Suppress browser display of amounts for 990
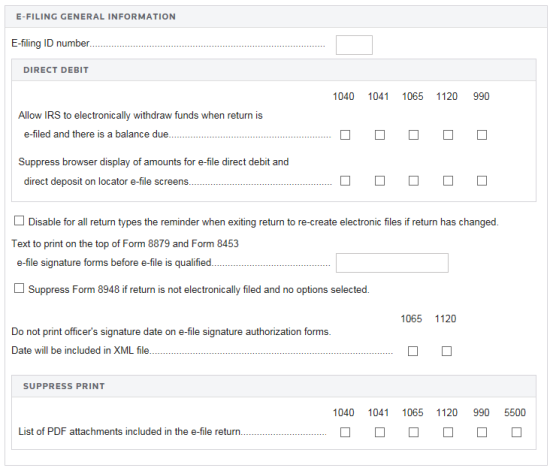This screenshot has height=474, width=550. tap(482, 181)
